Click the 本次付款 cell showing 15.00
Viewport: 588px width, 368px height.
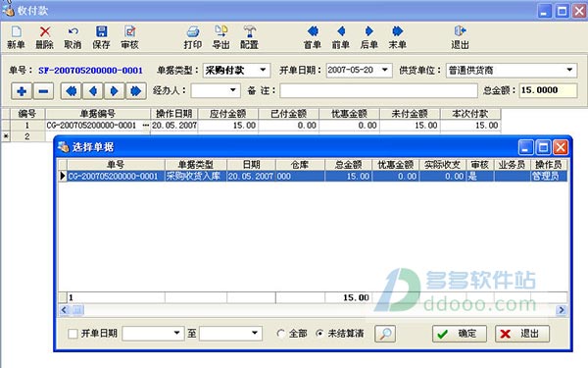470,126
